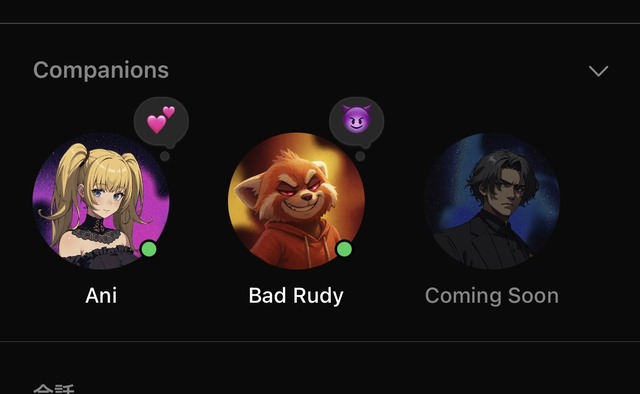
Task: Open Ani's companion avatar
Action: pyautogui.click(x=101, y=201)
